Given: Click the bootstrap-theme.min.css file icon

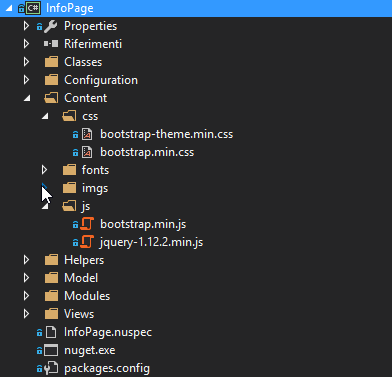Looking at the screenshot, I should point(87,134).
